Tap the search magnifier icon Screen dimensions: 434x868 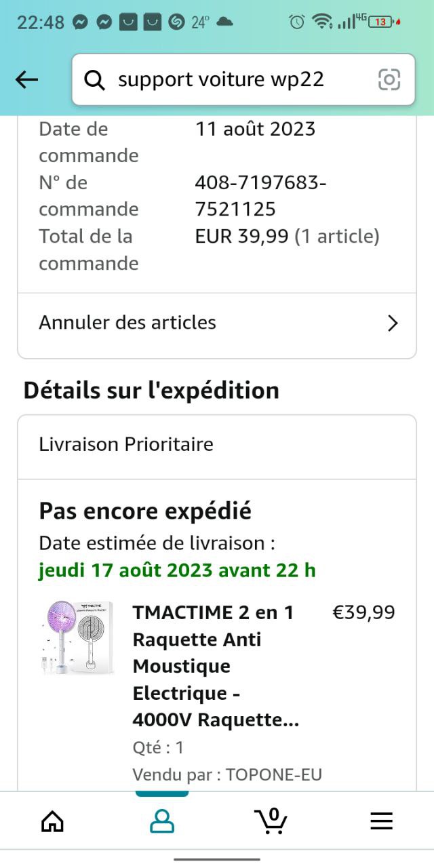click(94, 80)
